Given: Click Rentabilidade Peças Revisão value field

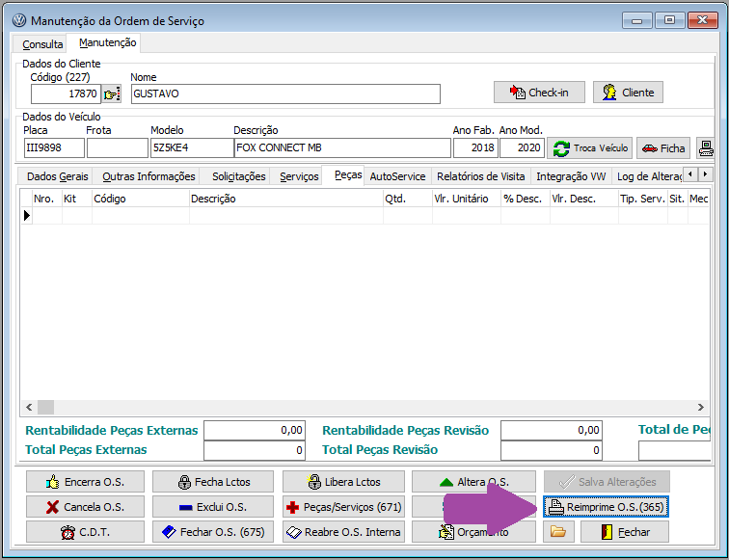Looking at the screenshot, I should tap(552, 430).
